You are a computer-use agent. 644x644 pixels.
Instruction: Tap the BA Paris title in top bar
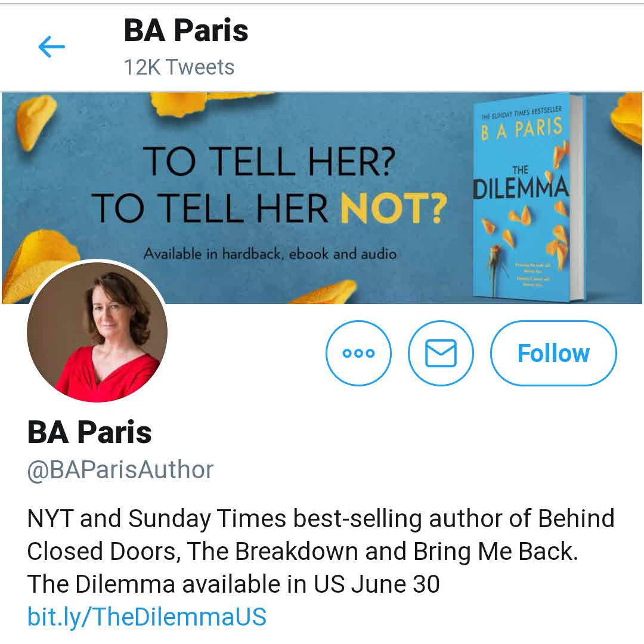[186, 31]
